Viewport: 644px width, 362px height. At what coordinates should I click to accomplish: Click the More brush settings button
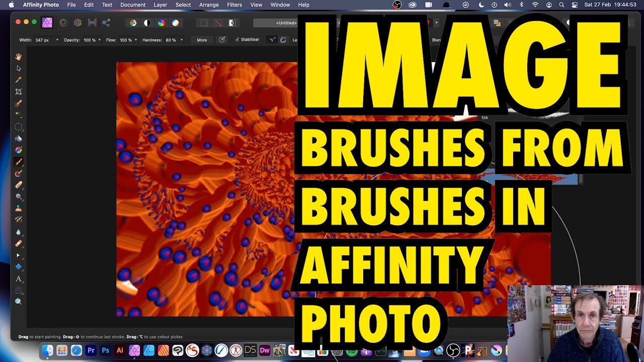point(202,40)
